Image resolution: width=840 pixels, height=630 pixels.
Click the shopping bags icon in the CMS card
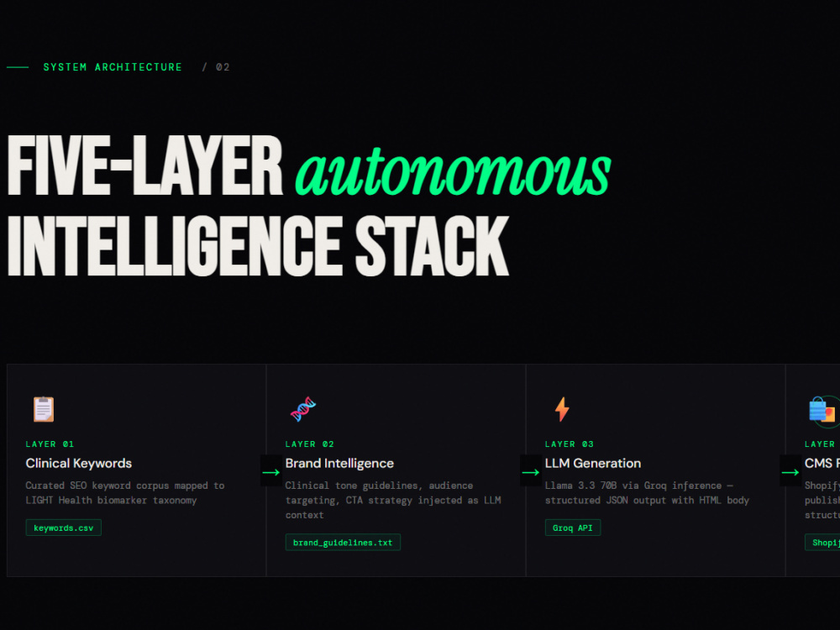[822, 411]
